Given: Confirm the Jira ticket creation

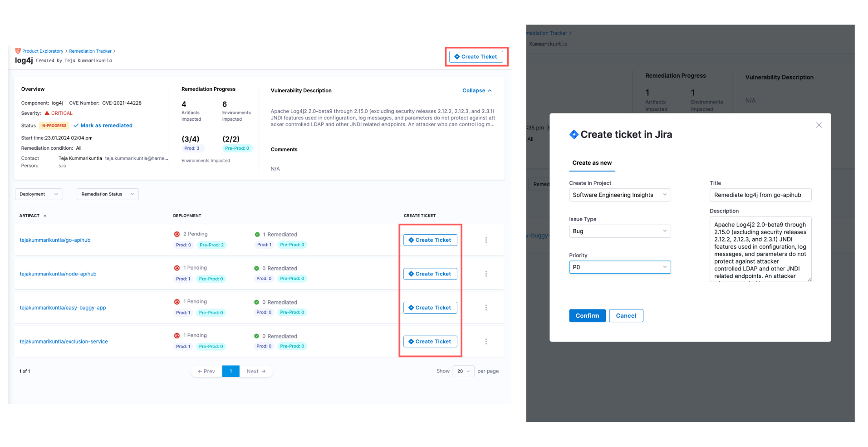Looking at the screenshot, I should pos(587,316).
